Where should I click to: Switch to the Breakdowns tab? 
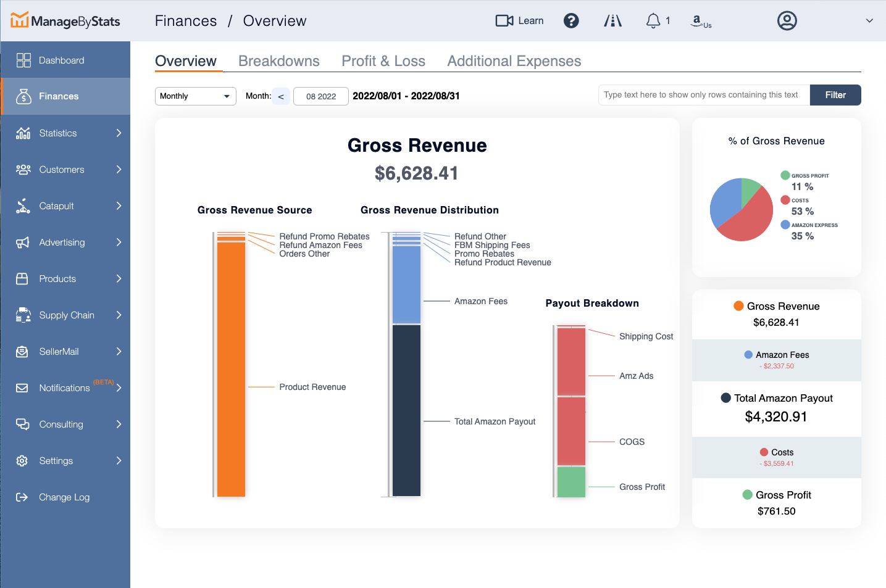[x=278, y=61]
